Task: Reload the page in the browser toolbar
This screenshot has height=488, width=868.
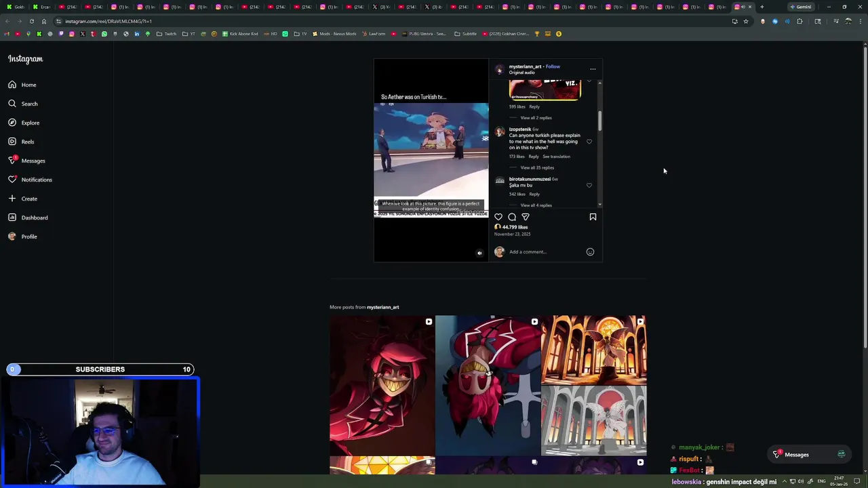Action: 31,21
